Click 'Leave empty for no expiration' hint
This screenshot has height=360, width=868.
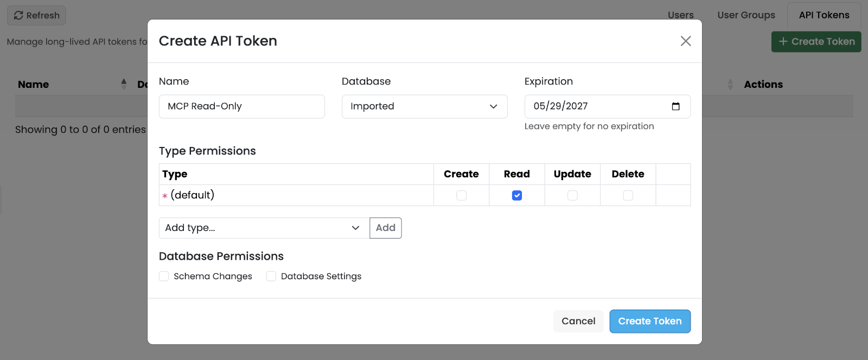pos(589,126)
